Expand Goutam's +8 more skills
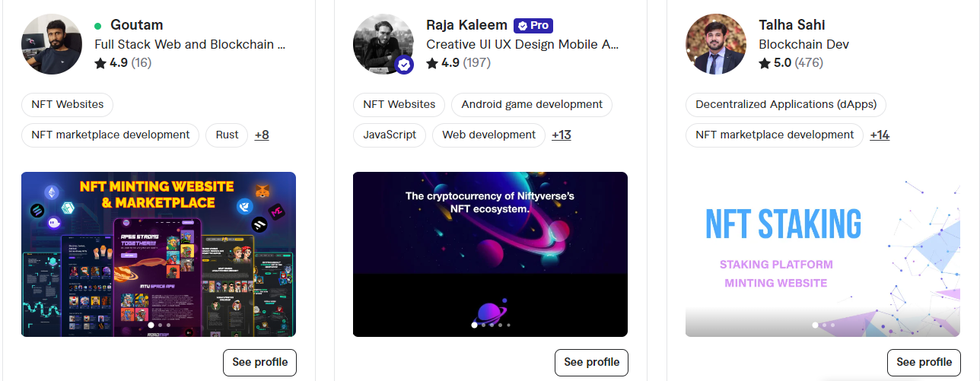The width and height of the screenshot is (980, 381). 262,135
